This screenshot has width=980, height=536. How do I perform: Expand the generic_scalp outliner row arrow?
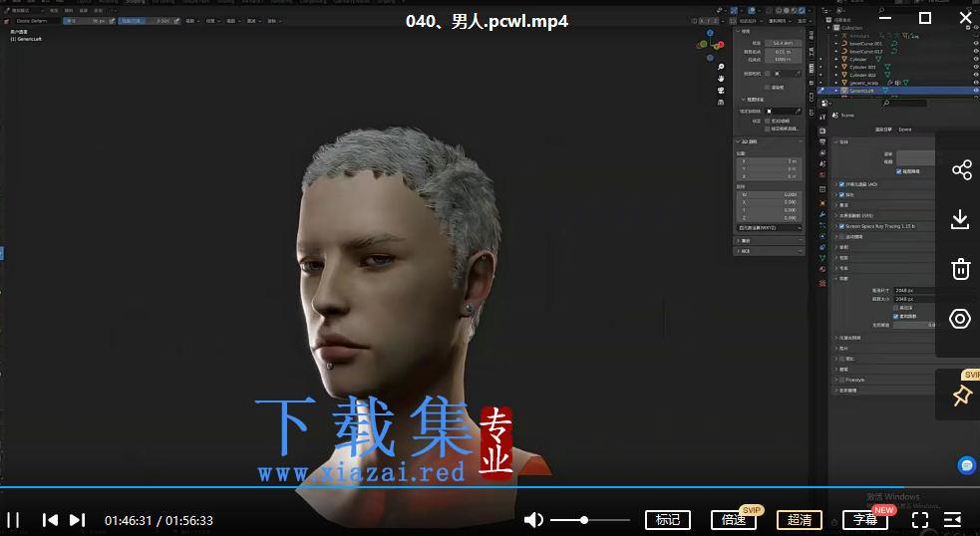click(836, 83)
